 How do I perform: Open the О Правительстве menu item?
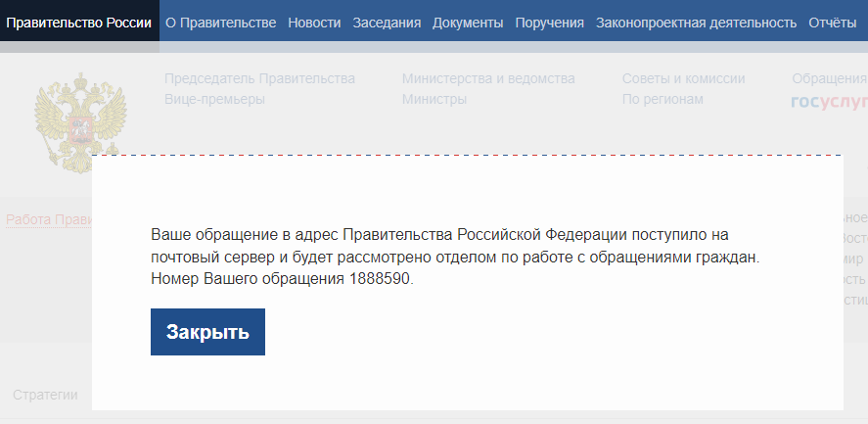220,22
